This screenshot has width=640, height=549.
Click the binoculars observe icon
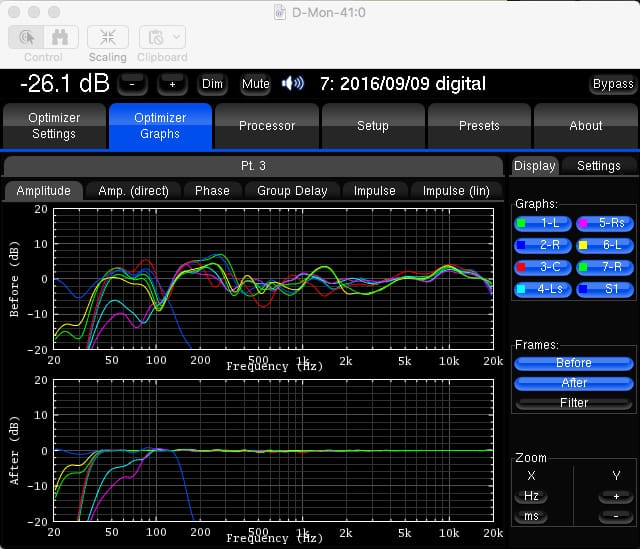click(x=60, y=37)
